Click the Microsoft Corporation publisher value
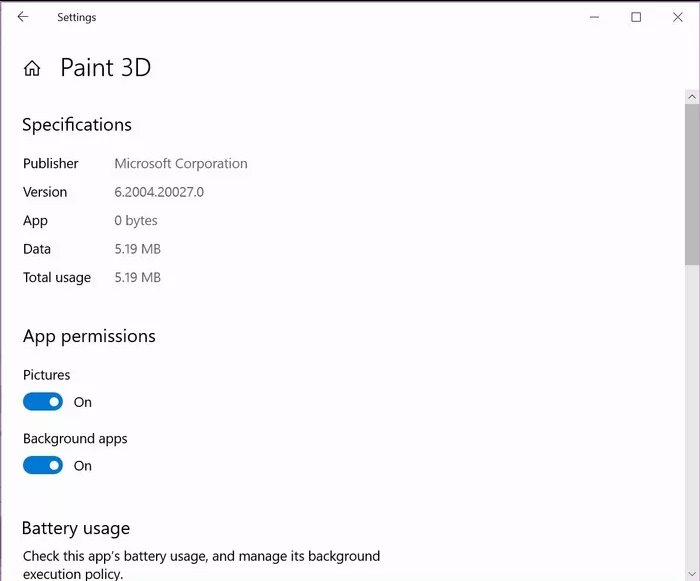 [181, 163]
